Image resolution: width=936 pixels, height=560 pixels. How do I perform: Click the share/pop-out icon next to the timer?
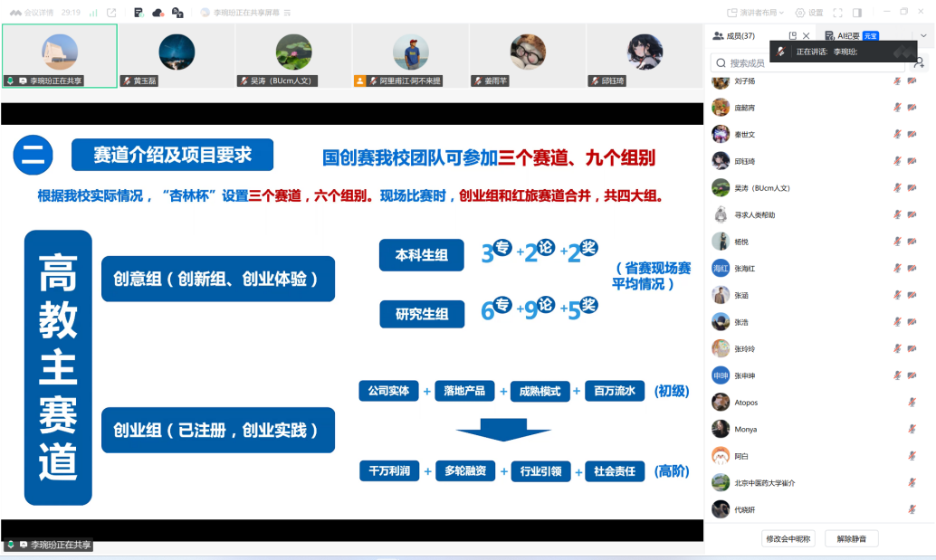click(111, 13)
